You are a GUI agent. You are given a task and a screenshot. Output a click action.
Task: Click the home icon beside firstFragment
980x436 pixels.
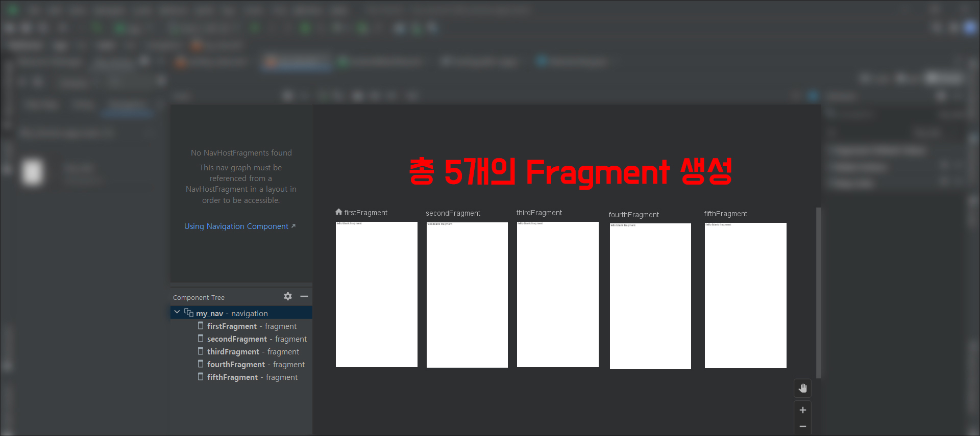click(338, 212)
